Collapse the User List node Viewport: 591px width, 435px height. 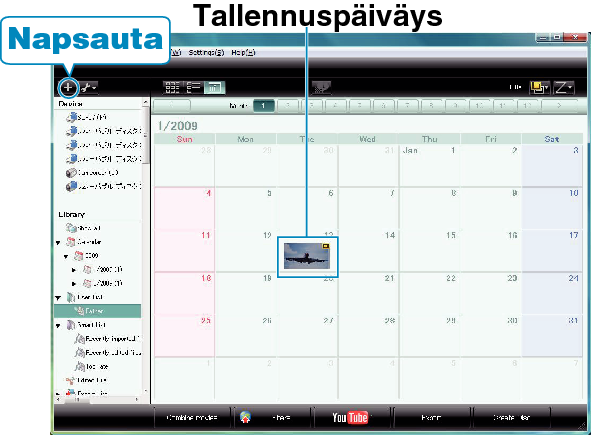click(58, 298)
